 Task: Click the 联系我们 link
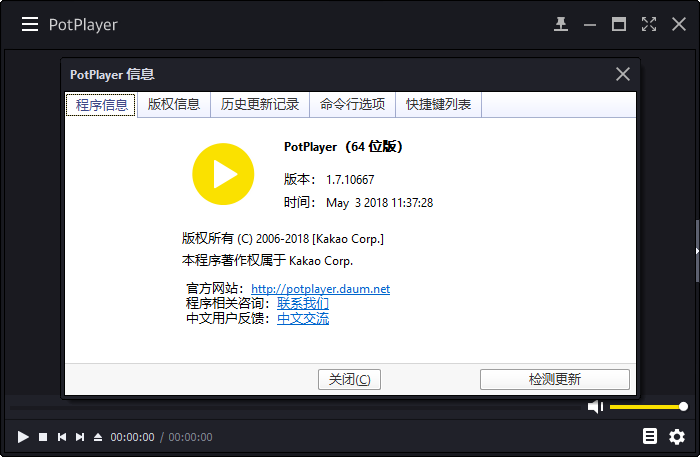click(303, 303)
